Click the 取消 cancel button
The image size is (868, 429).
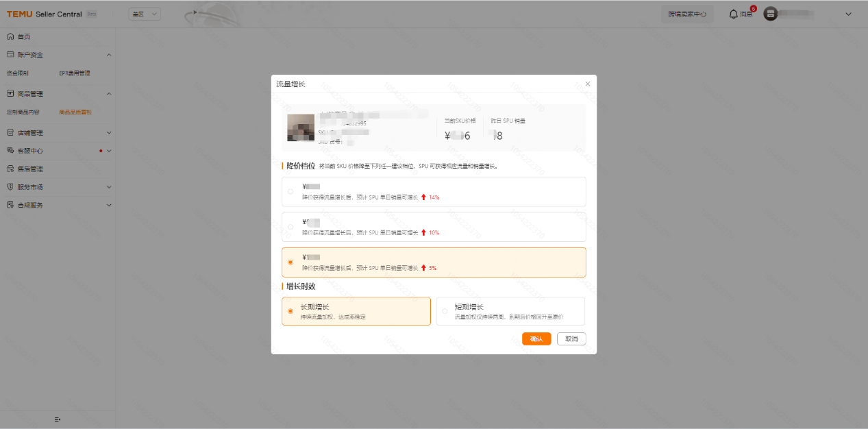coord(571,339)
